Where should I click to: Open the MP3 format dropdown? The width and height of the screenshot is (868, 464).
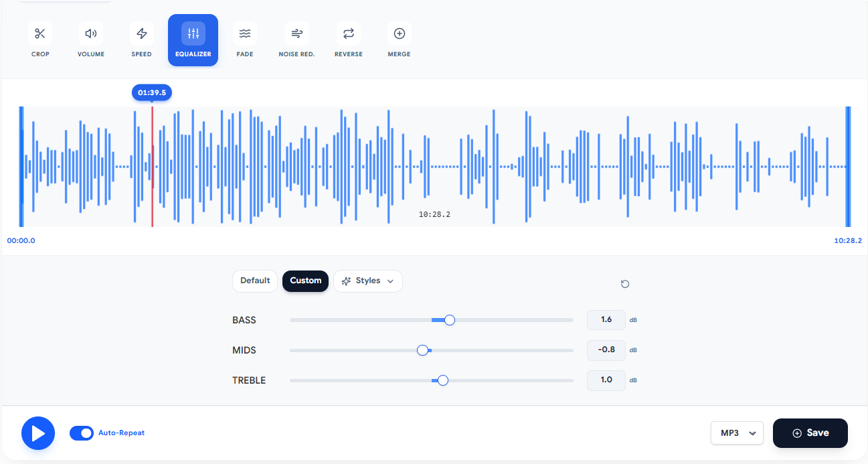[x=737, y=433]
